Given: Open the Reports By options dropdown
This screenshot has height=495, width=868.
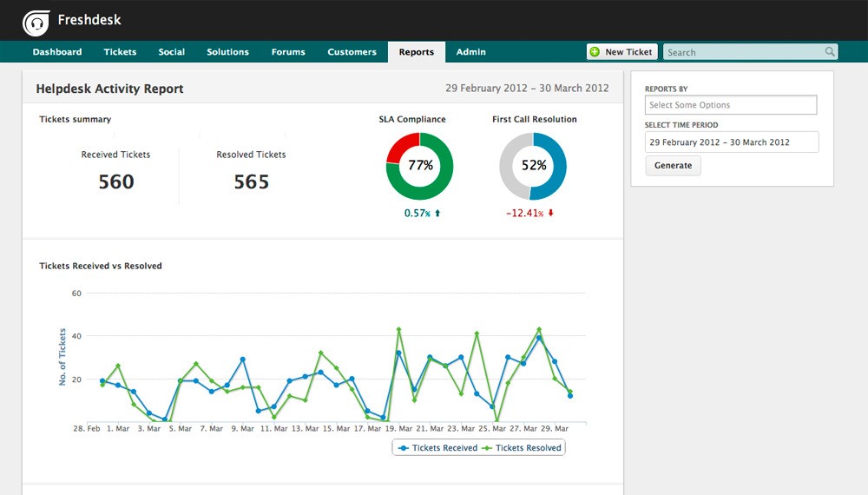Looking at the screenshot, I should pyautogui.click(x=731, y=105).
